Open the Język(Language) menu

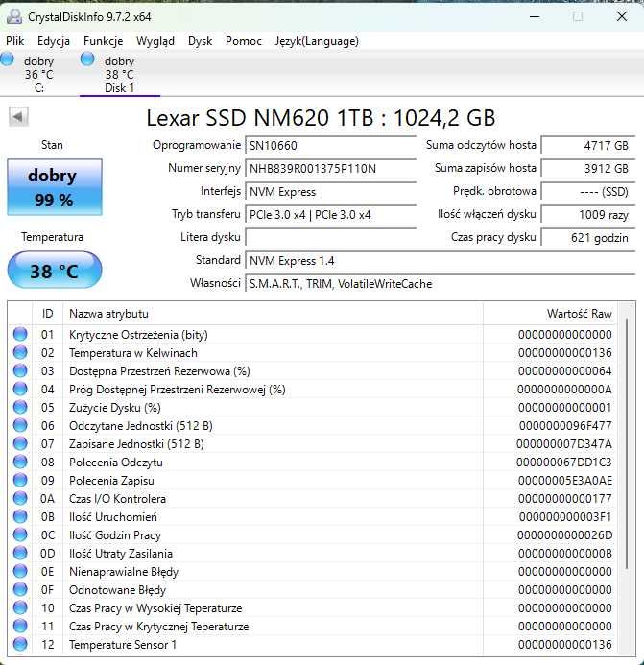pos(317,41)
